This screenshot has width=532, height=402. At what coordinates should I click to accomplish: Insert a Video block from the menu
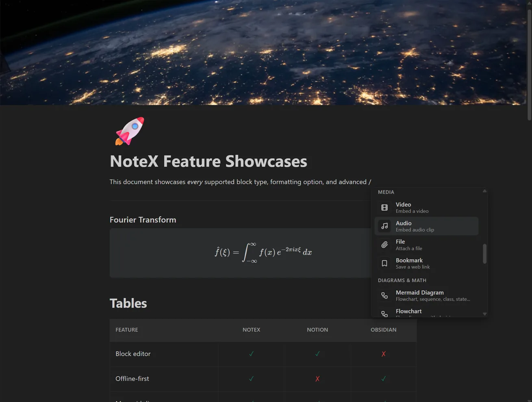[x=426, y=207]
